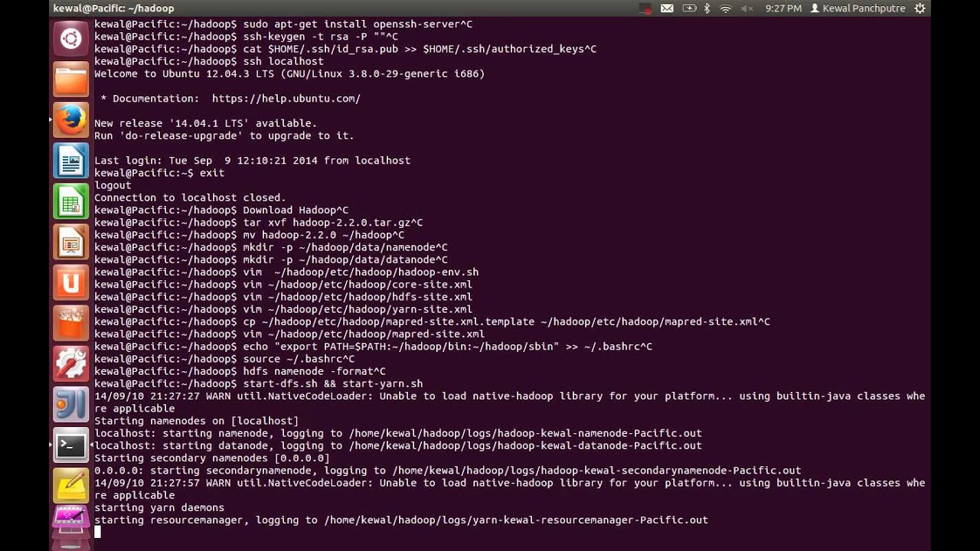
Task: Click the 'echo "export PATH=$PATH' command line
Action: [x=373, y=347]
